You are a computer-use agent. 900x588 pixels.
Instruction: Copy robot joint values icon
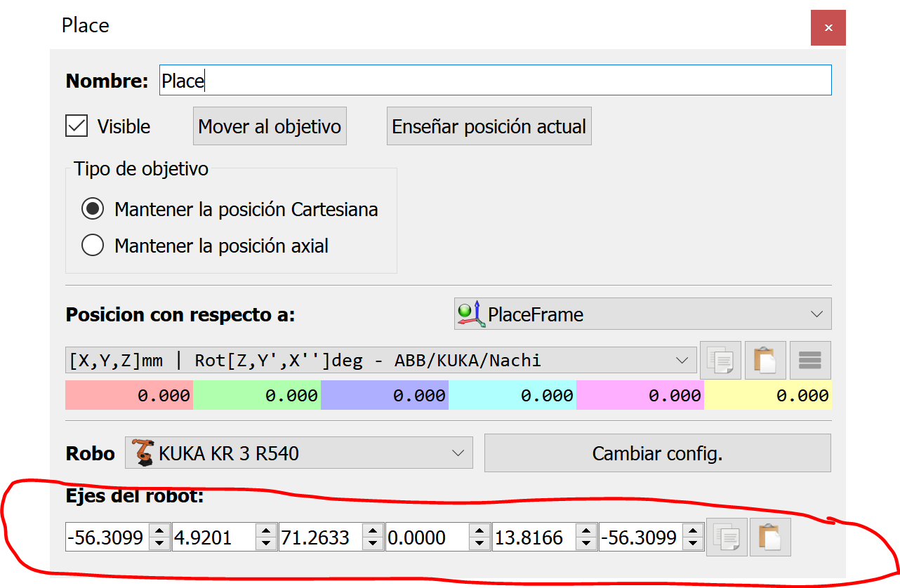click(726, 537)
